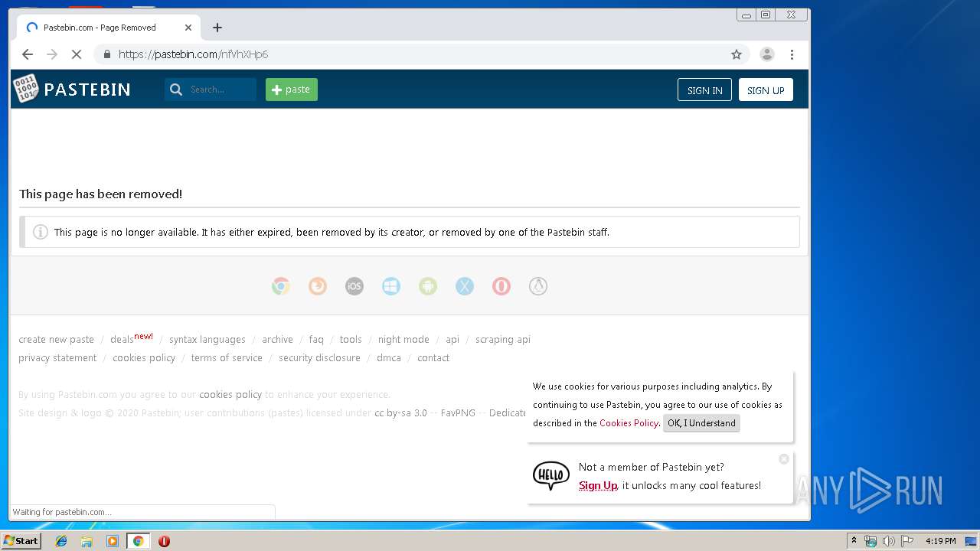Dismiss the Hello signup popup

pos(783,459)
